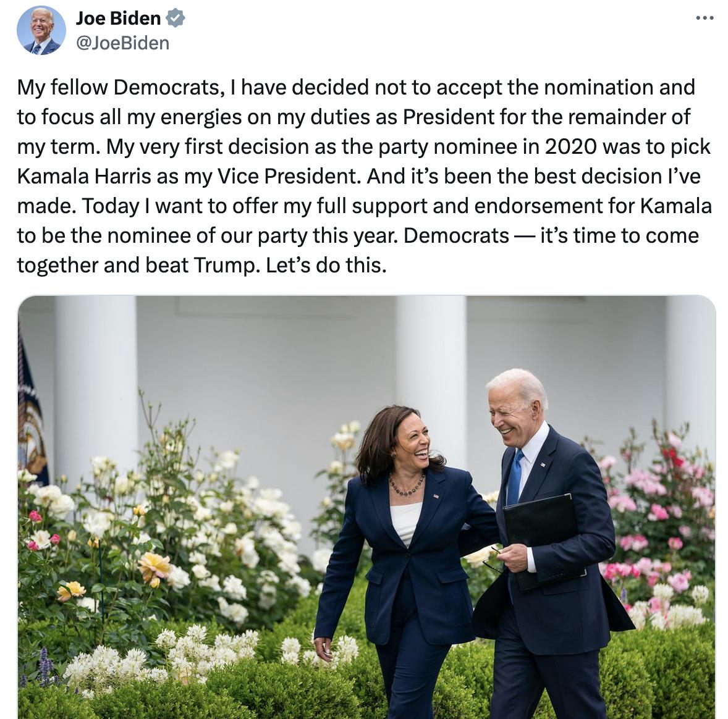Enlarge the attached Rose Garden photo

(x=364, y=507)
